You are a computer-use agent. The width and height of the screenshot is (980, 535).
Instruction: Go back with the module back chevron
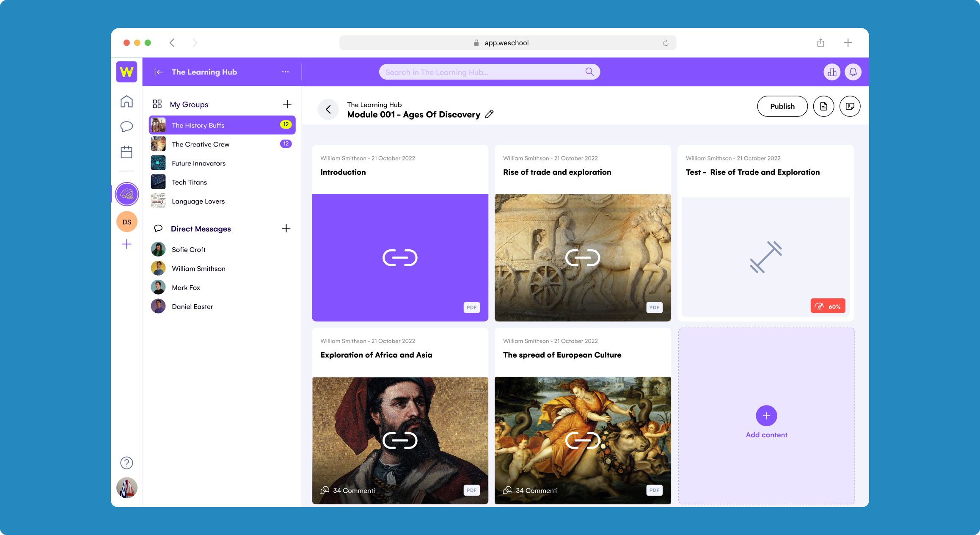[328, 110]
